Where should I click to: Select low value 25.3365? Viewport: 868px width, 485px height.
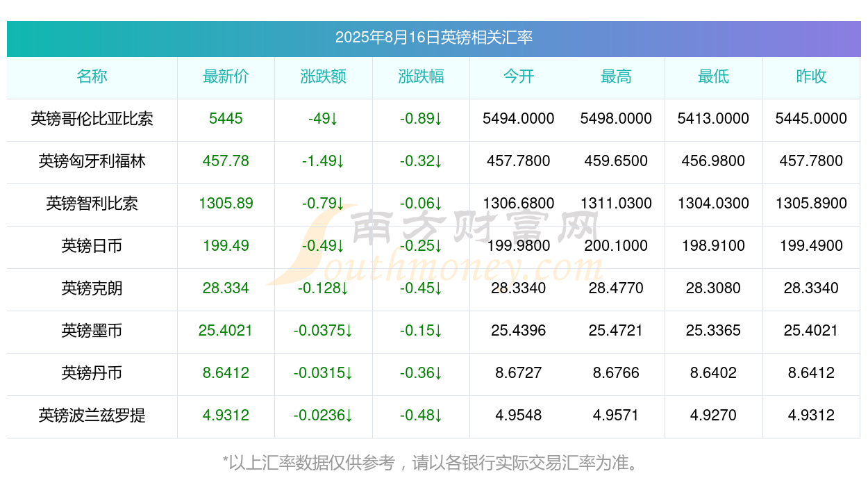coord(714,331)
